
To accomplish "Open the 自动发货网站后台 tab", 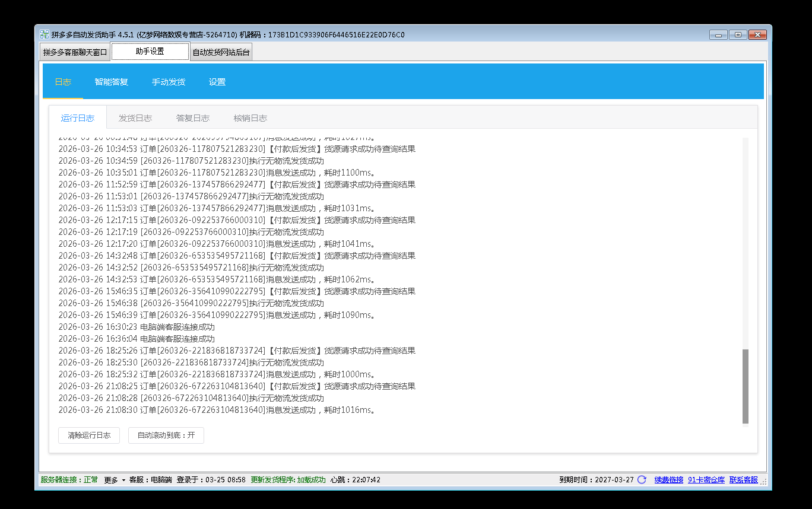I will coord(221,52).
